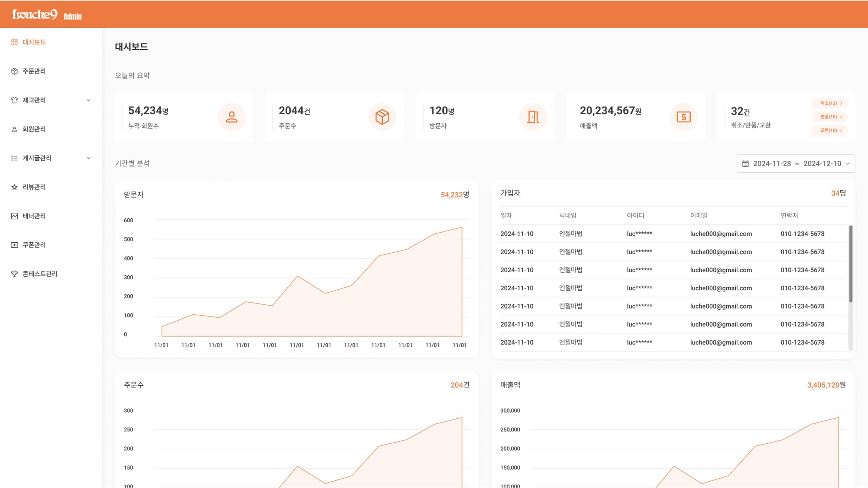Click the 기간별 분석 section heading
The image size is (868, 488).
(x=132, y=163)
